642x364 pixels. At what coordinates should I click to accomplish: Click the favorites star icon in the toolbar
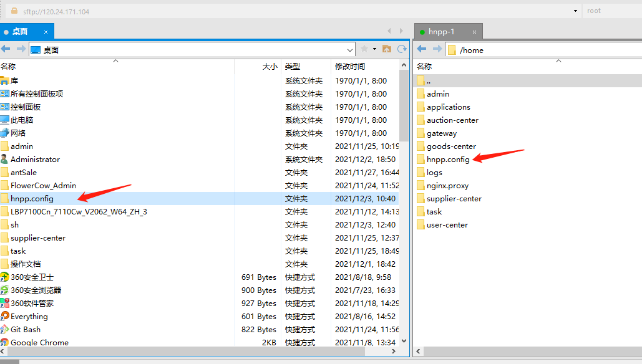pos(364,49)
